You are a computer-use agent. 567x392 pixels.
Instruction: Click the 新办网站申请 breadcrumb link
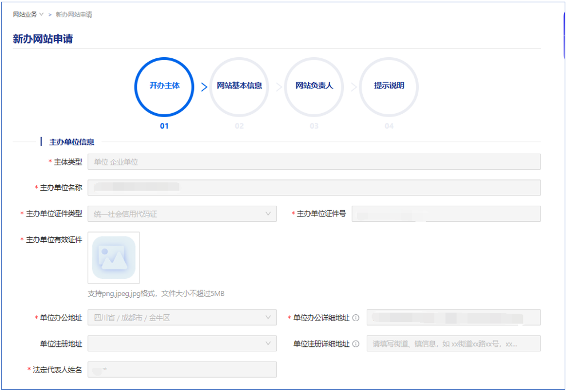tap(74, 14)
